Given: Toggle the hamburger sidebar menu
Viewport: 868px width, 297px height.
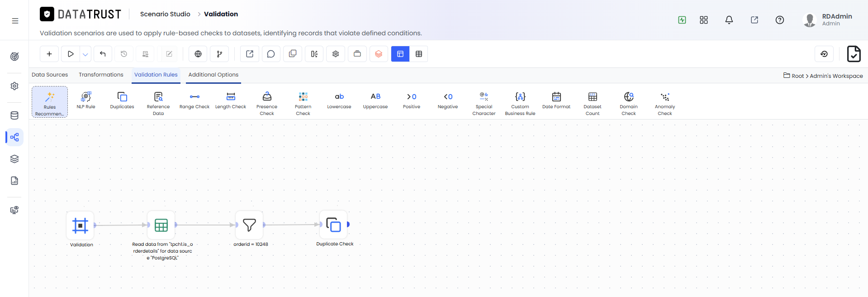Looking at the screenshot, I should (15, 21).
